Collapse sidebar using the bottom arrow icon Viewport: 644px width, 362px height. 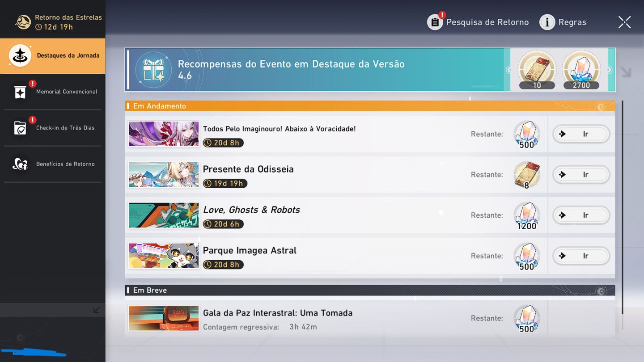pyautogui.click(x=97, y=310)
